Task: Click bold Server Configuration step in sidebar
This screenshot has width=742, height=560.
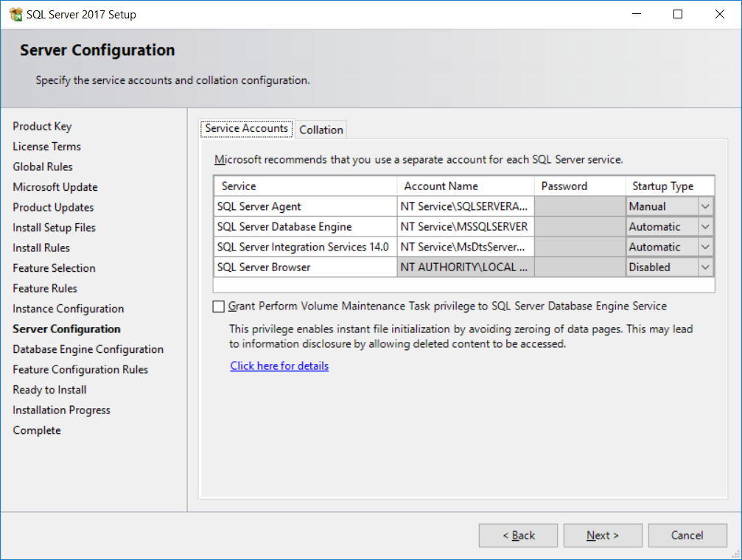Action: (x=67, y=329)
